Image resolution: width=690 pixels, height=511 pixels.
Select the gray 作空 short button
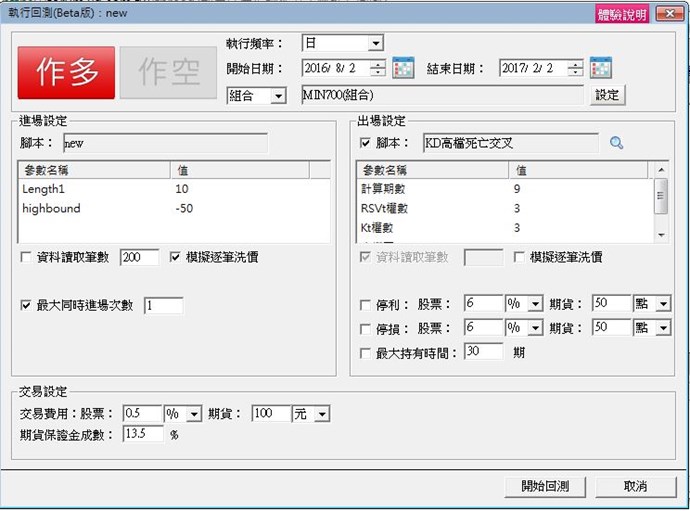point(167,71)
